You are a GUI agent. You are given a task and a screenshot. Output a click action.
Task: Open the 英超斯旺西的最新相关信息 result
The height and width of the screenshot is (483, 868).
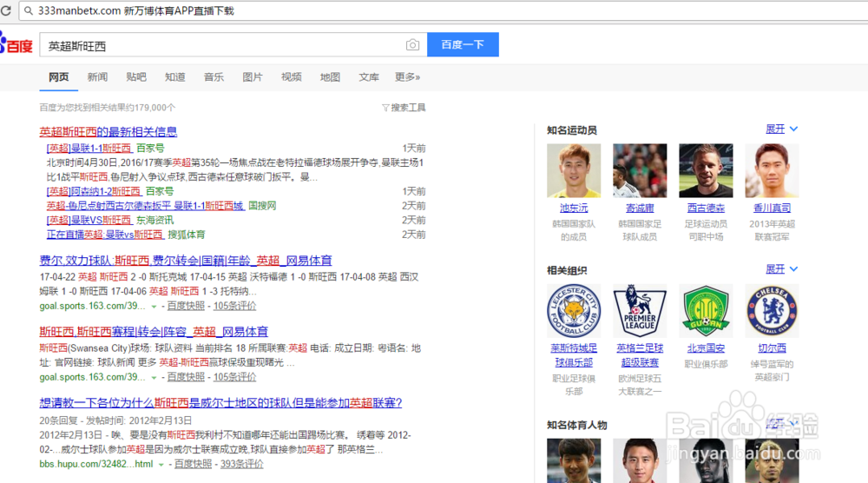(x=108, y=132)
